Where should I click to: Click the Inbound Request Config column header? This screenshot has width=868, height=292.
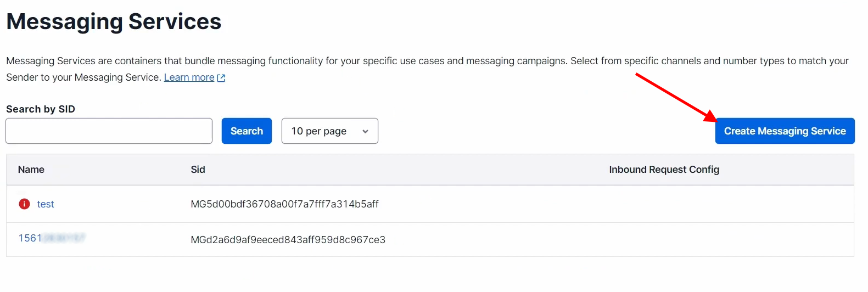(664, 170)
